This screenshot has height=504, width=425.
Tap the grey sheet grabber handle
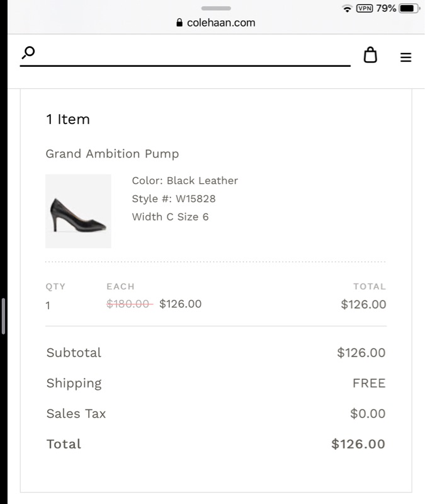click(216, 8)
